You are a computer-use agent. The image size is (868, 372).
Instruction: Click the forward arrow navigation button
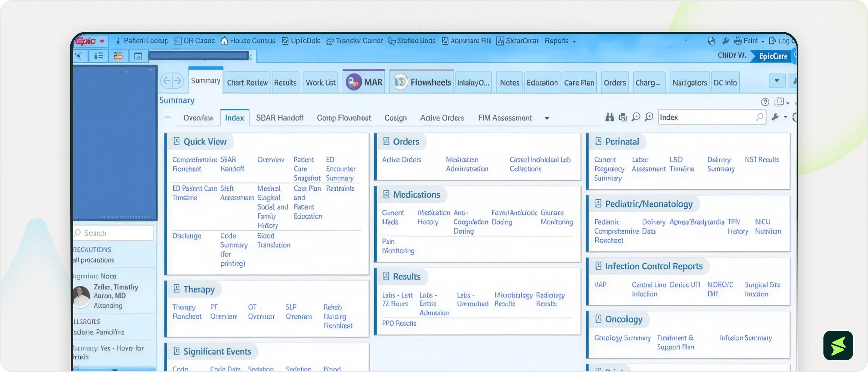(178, 81)
